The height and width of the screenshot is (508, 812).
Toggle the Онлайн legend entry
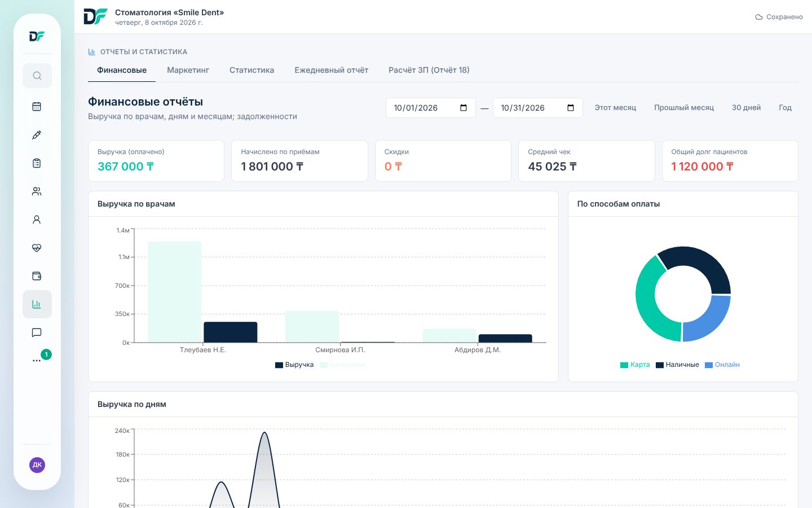click(x=722, y=365)
